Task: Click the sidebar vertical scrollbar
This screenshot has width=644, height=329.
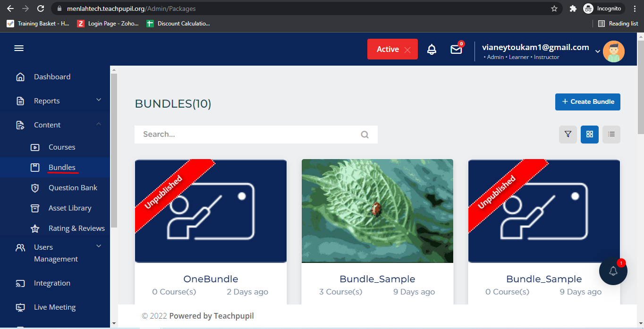Action: (114, 151)
